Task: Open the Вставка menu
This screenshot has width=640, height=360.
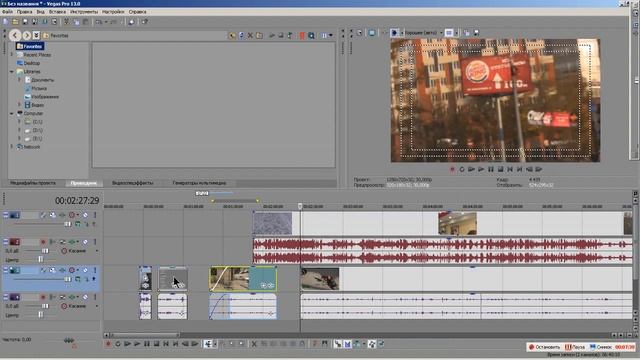Action: (x=58, y=12)
